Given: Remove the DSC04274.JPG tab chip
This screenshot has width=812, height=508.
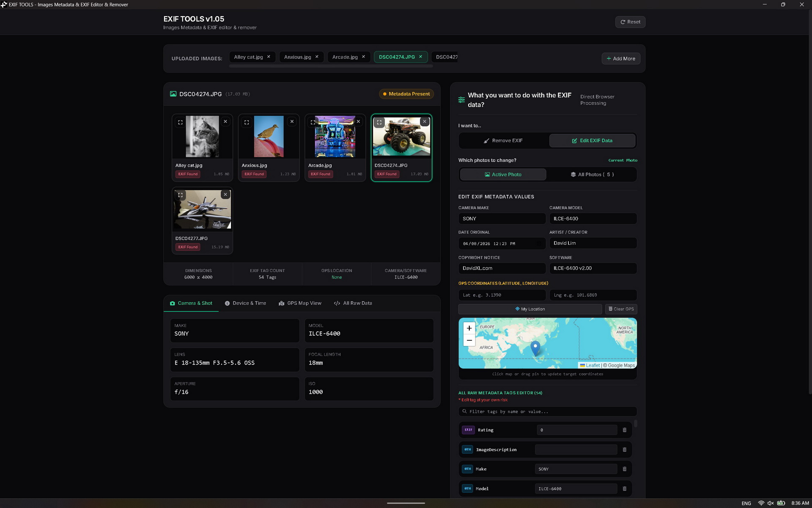Looking at the screenshot, I should click(x=420, y=57).
